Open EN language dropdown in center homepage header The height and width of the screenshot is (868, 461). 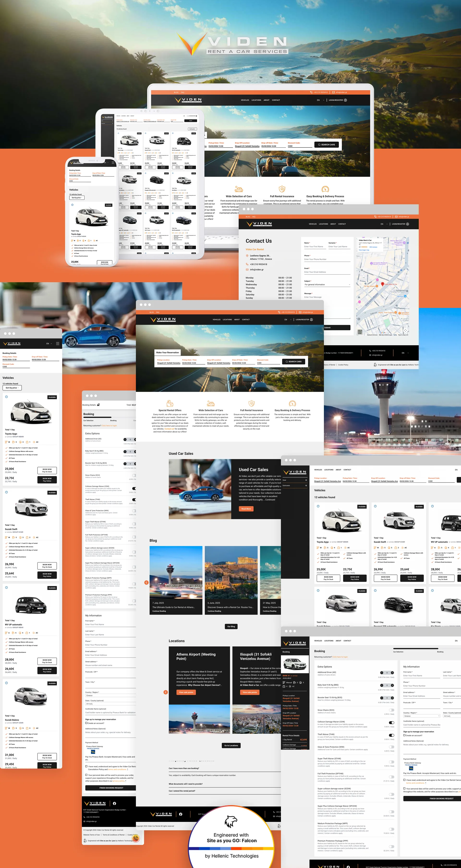[x=288, y=319]
